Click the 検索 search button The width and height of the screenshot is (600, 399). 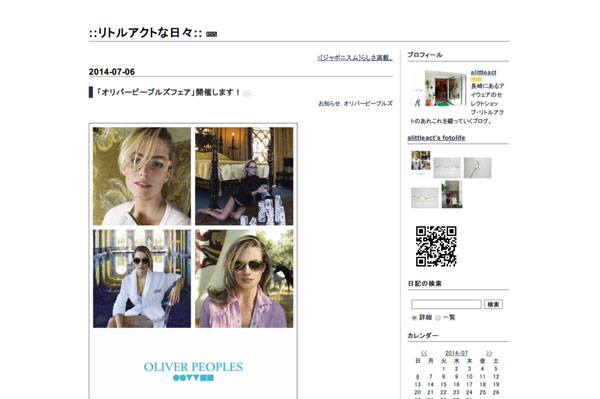click(493, 304)
